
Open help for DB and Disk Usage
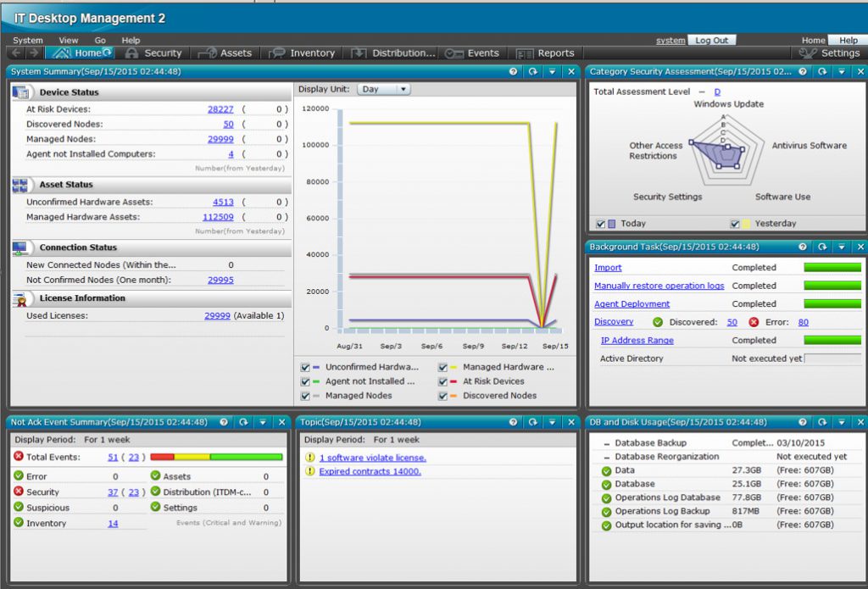tap(803, 422)
